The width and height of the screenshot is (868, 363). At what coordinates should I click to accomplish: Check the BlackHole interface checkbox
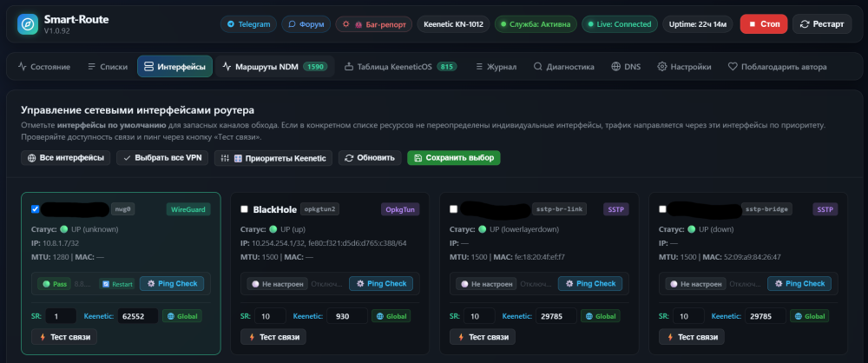(x=245, y=209)
